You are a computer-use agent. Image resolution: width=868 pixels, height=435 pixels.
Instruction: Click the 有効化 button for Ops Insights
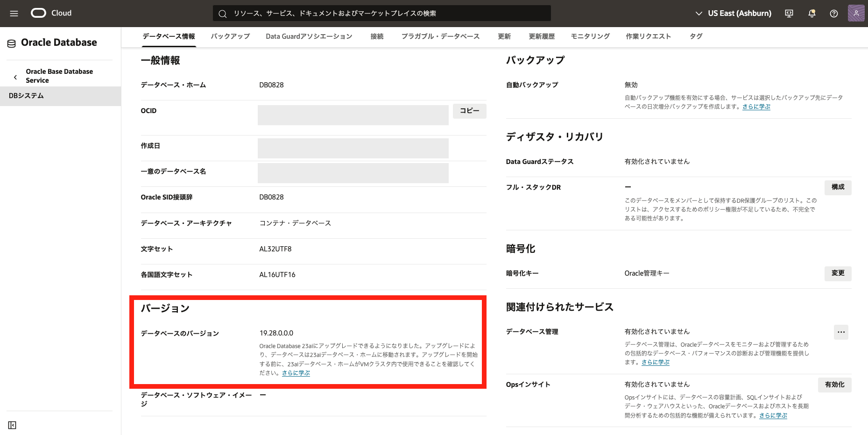coord(834,385)
